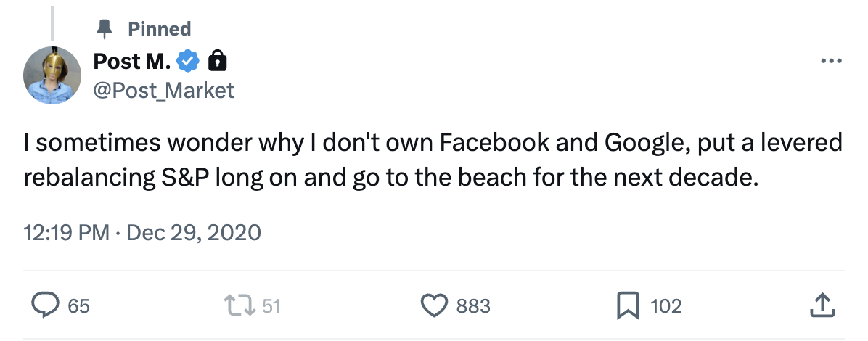Click the blue verified checkmark badge
The height and width of the screenshot is (341, 868).
coord(189,63)
